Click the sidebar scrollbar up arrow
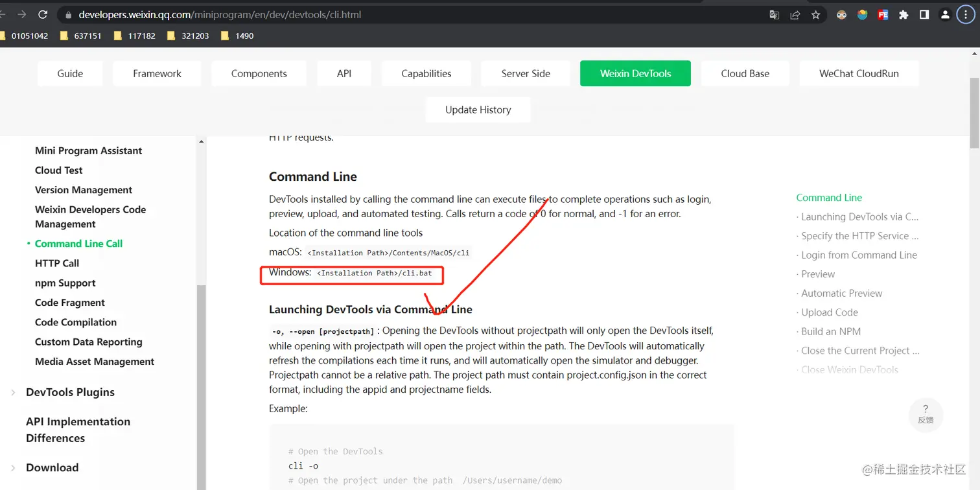Screen dimensions: 980x490 201,141
